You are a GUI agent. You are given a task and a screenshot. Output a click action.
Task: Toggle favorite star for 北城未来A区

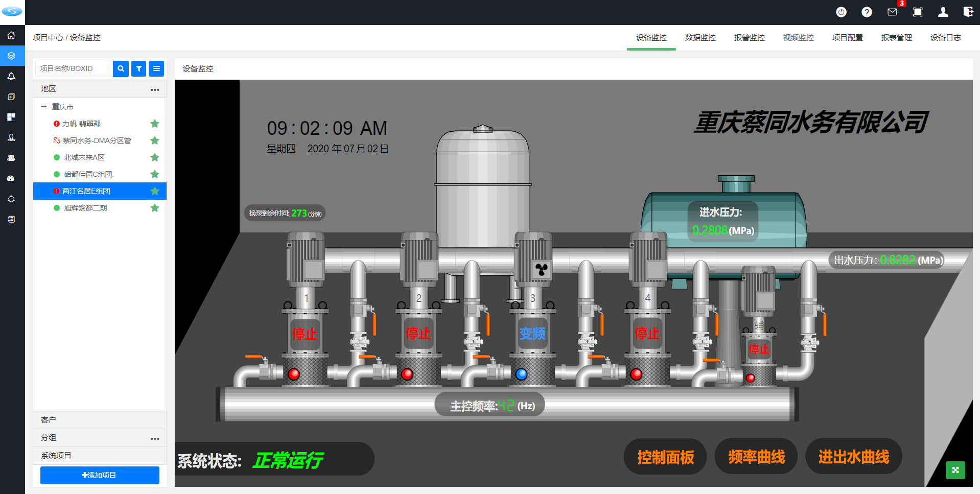point(155,157)
